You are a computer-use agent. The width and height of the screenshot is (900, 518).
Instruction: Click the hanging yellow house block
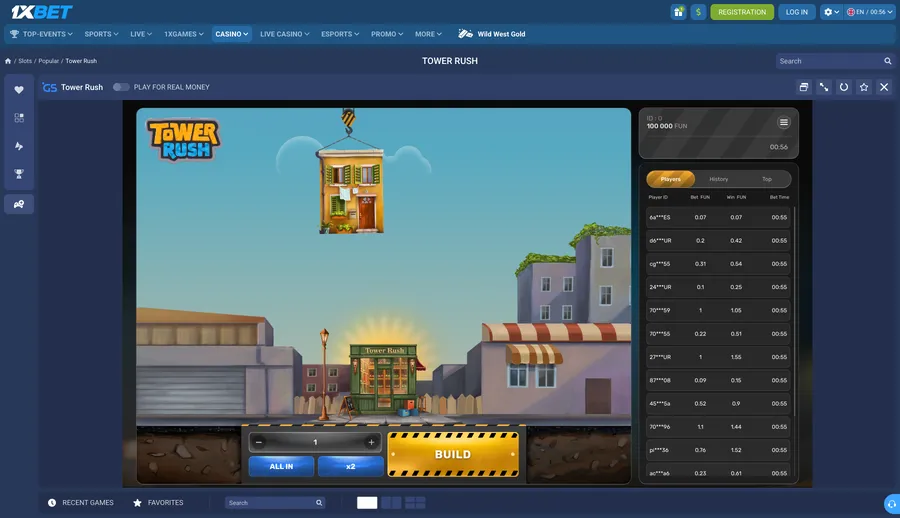click(x=350, y=191)
